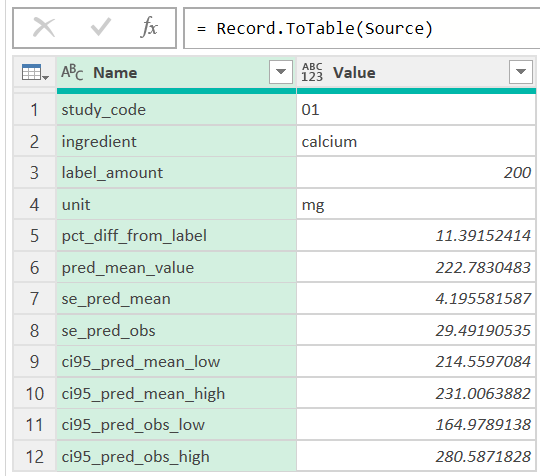The height and width of the screenshot is (476, 540).
Task: Select value cell mg
Action: 416,205
